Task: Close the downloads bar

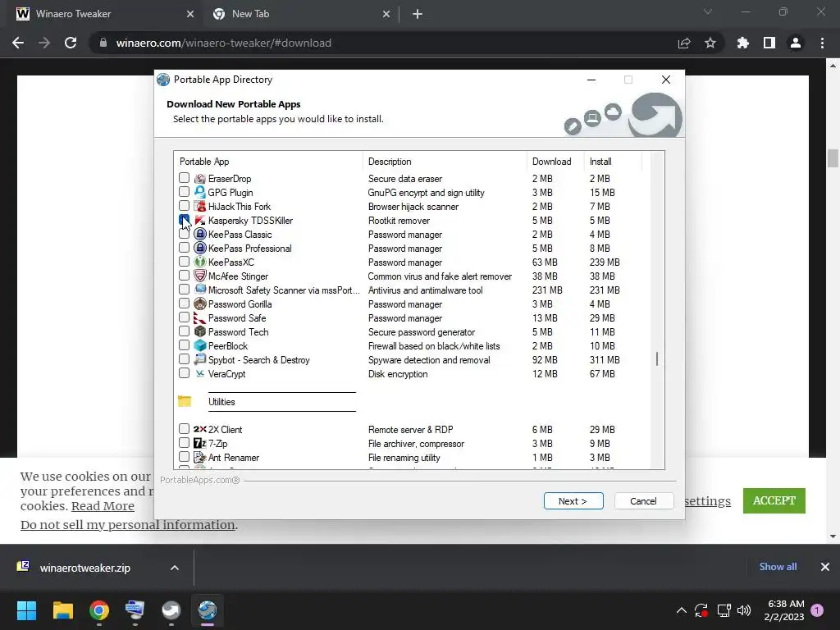Action: pyautogui.click(x=825, y=567)
